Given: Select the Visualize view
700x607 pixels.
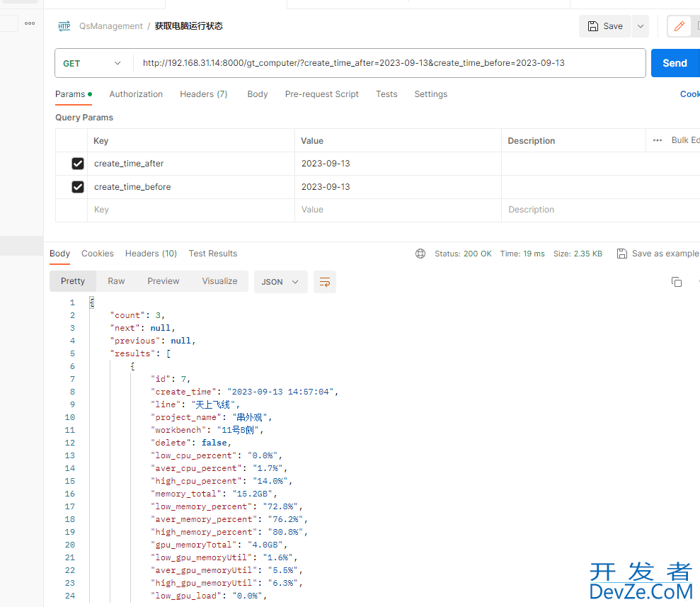Looking at the screenshot, I should (219, 281).
